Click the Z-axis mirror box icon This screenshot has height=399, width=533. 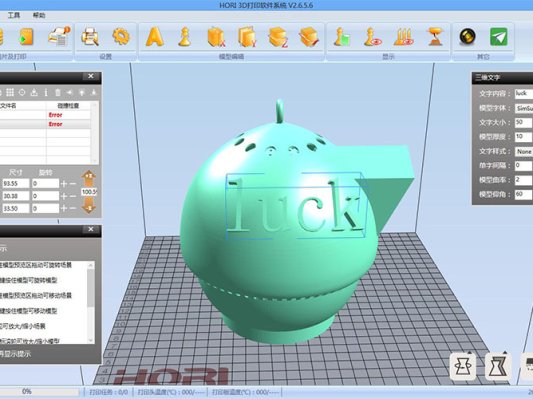[x=278, y=37]
